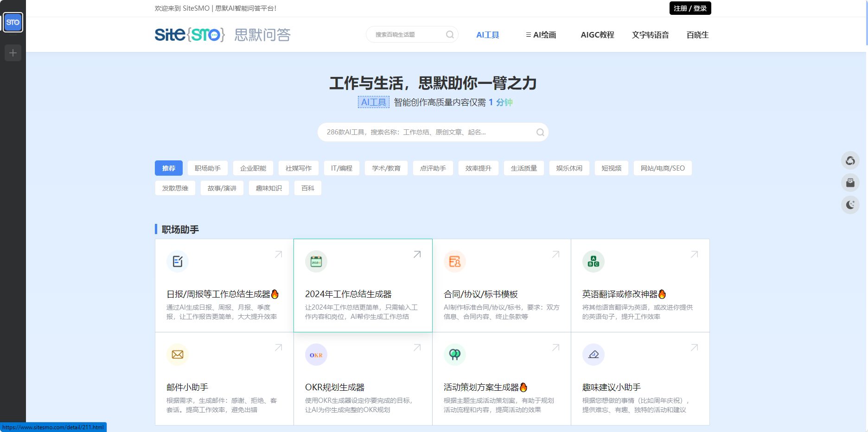Click the circular refresh icon on the right edge
This screenshot has height=432, width=868.
850,160
